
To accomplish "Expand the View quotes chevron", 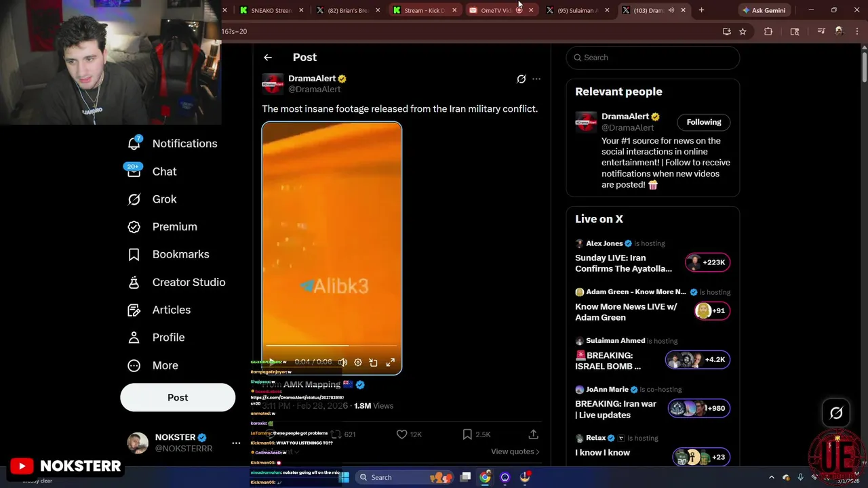I will [538, 451].
